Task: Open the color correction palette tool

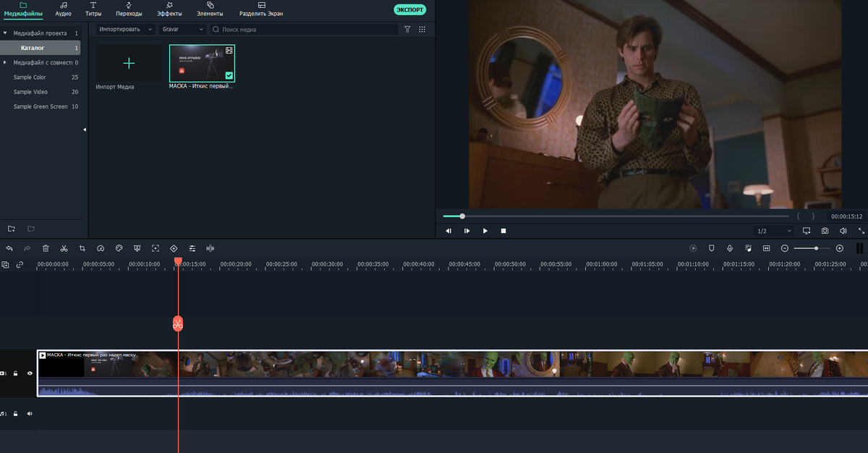Action: pyautogui.click(x=119, y=248)
